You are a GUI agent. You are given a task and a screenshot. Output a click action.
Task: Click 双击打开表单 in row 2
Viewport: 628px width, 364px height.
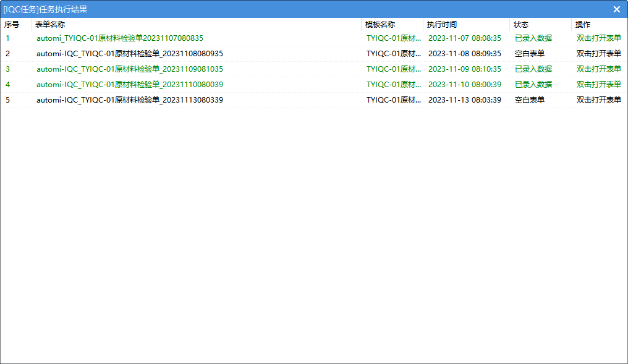coord(598,54)
